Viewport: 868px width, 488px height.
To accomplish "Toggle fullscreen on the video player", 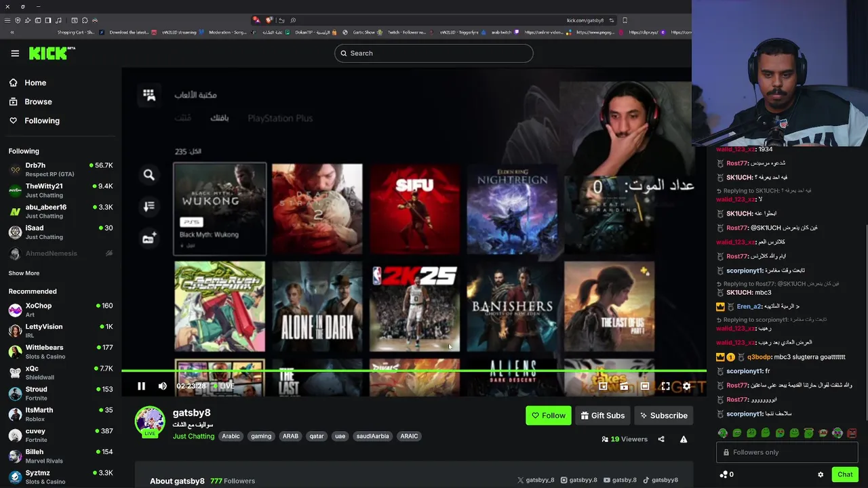I will (665, 386).
